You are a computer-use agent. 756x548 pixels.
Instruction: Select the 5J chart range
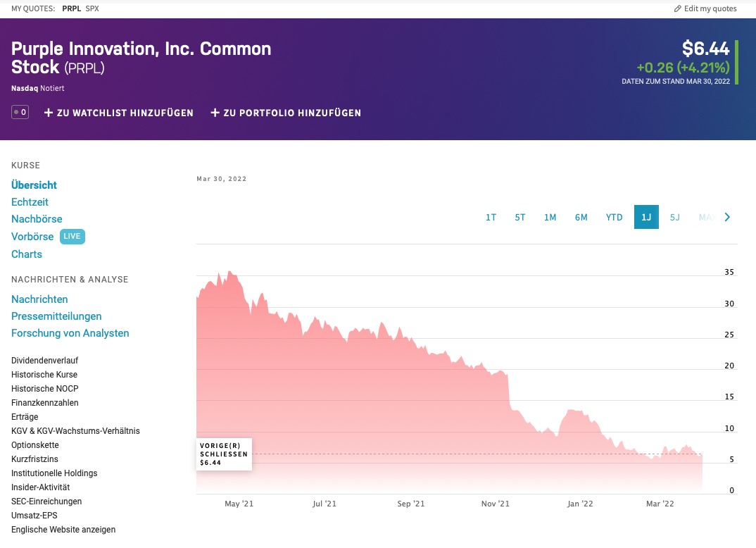pos(675,217)
